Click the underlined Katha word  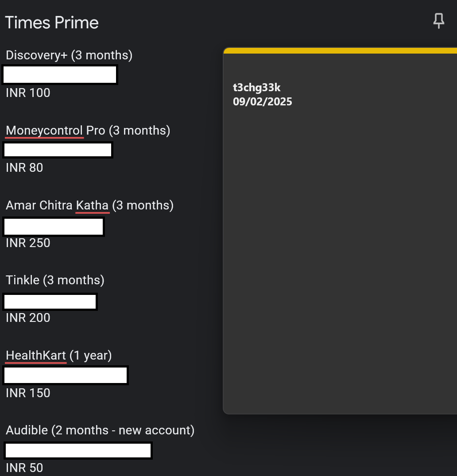click(x=92, y=205)
